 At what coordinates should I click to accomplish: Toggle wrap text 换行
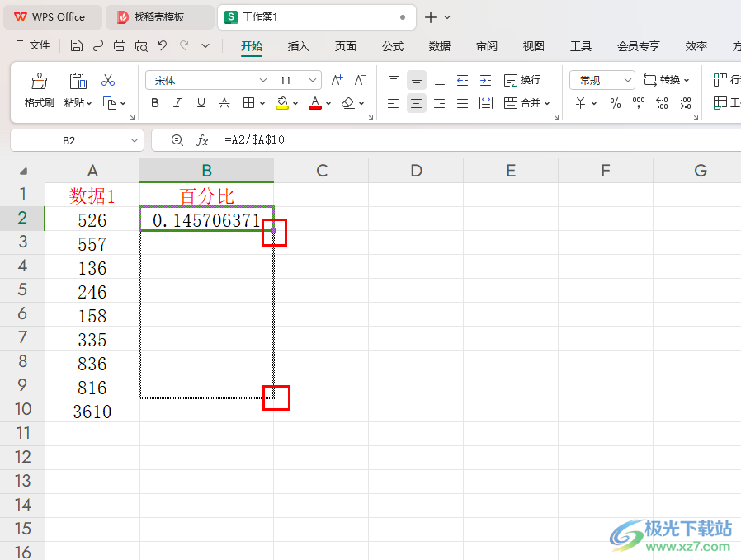(522, 80)
